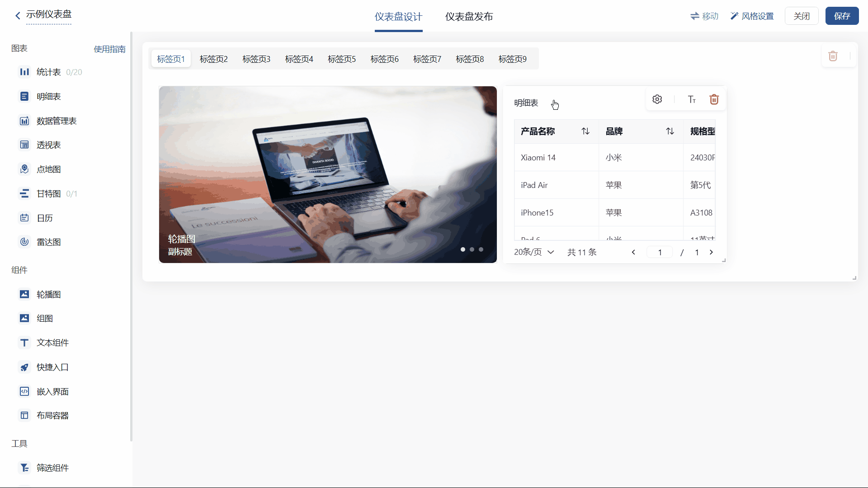
Task: Select 标签页3 tab
Action: [256, 59]
